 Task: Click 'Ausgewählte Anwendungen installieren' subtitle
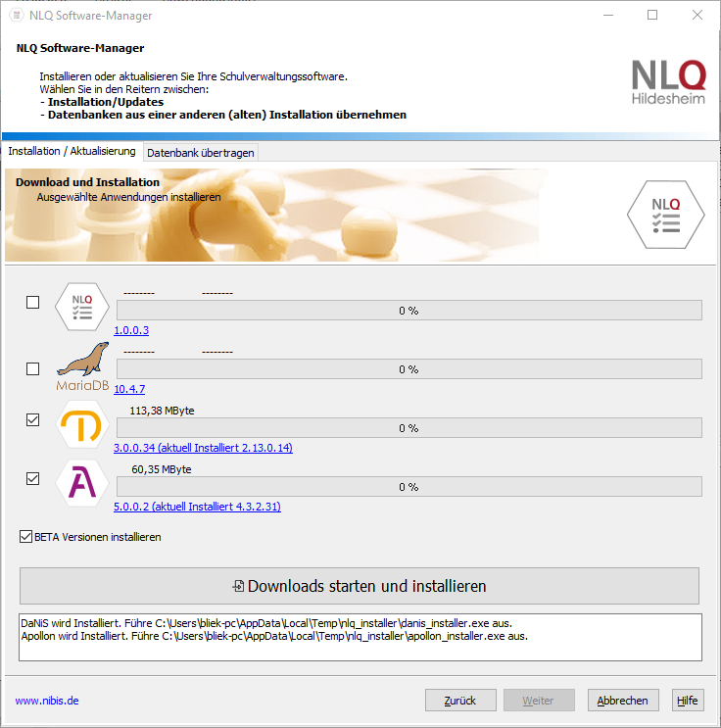point(128,197)
